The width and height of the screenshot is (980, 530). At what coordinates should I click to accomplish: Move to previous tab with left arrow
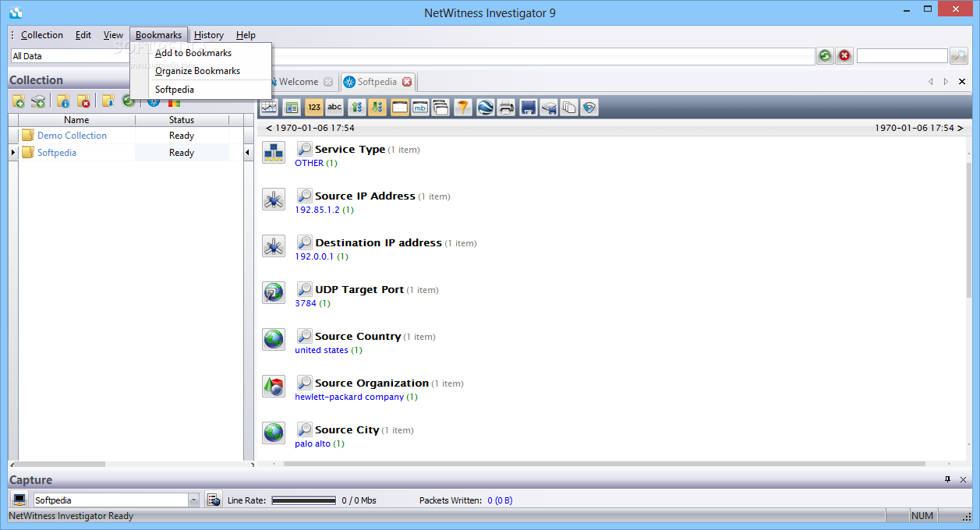[x=930, y=81]
